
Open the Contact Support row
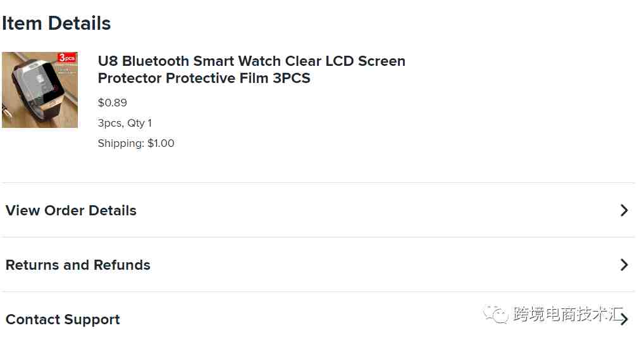[x=318, y=319]
